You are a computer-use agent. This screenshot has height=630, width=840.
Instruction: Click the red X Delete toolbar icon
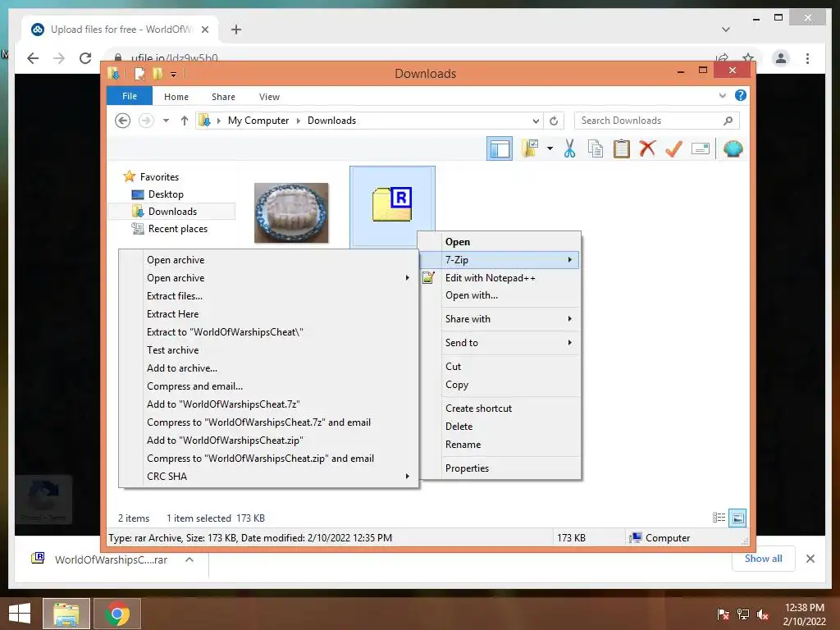647,148
